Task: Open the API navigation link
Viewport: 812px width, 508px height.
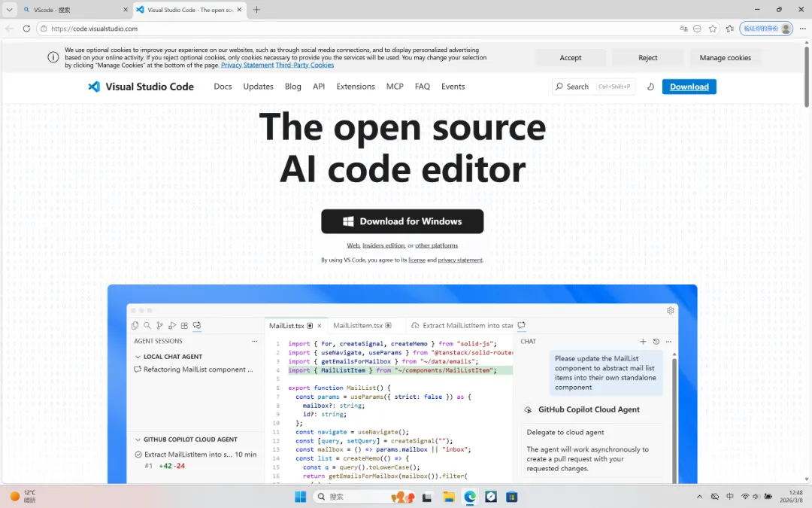Action: pyautogui.click(x=319, y=87)
